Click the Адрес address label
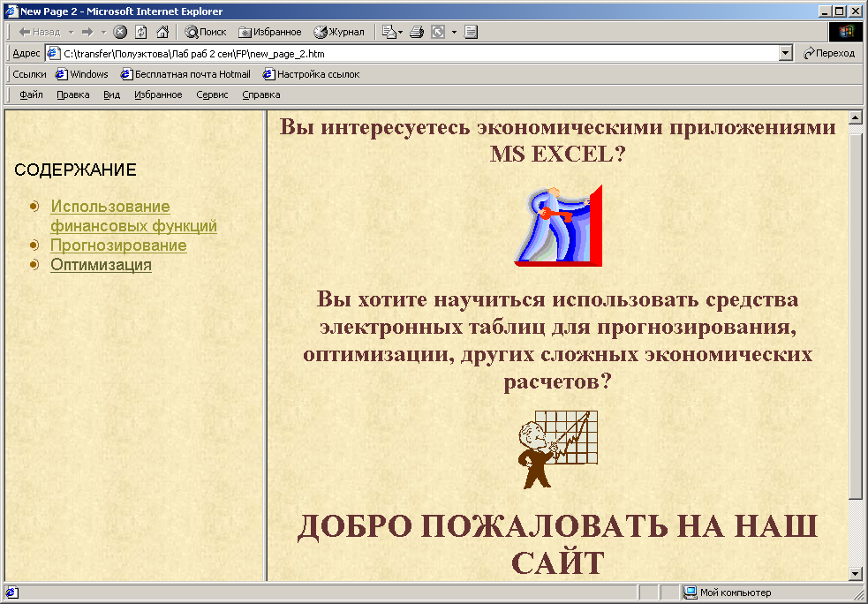The width and height of the screenshot is (868, 604). point(26,53)
